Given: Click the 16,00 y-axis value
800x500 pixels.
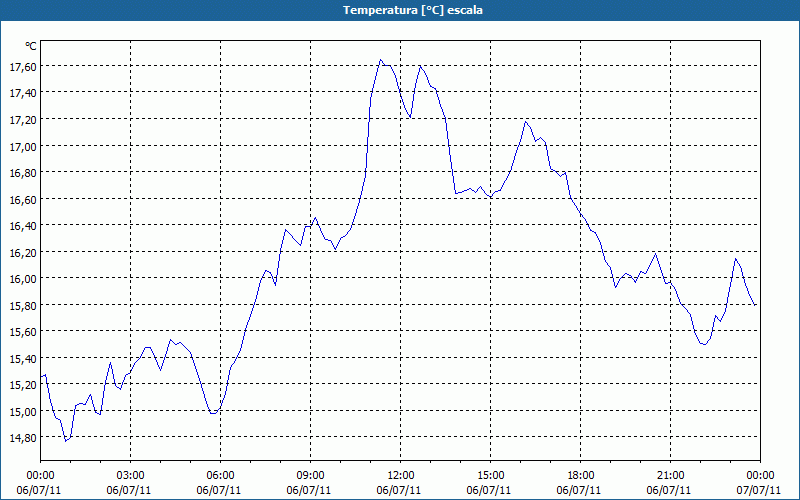Looking at the screenshot, I should [x=23, y=279].
